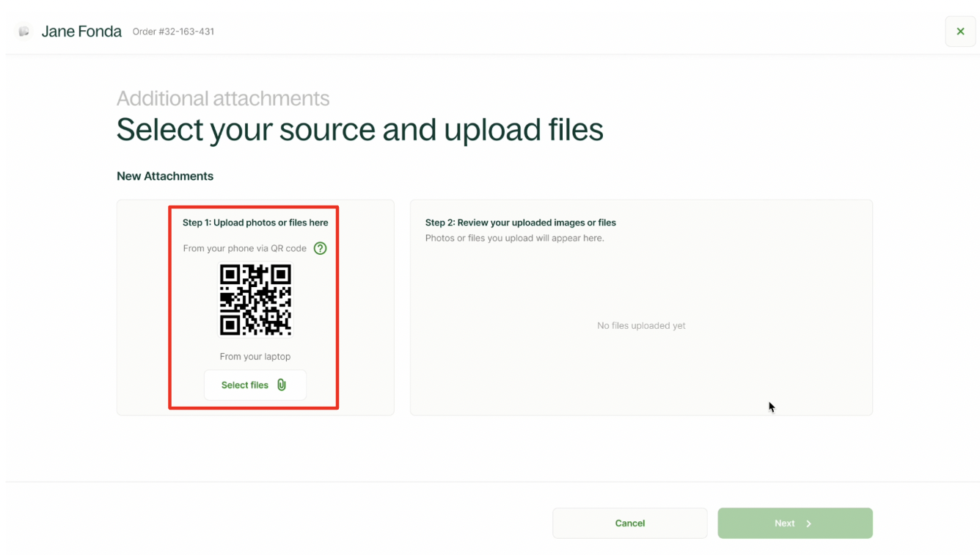This screenshot has width=980, height=555.
Task: Click the 'No files uploaded yet' placeholder
Action: tap(641, 326)
